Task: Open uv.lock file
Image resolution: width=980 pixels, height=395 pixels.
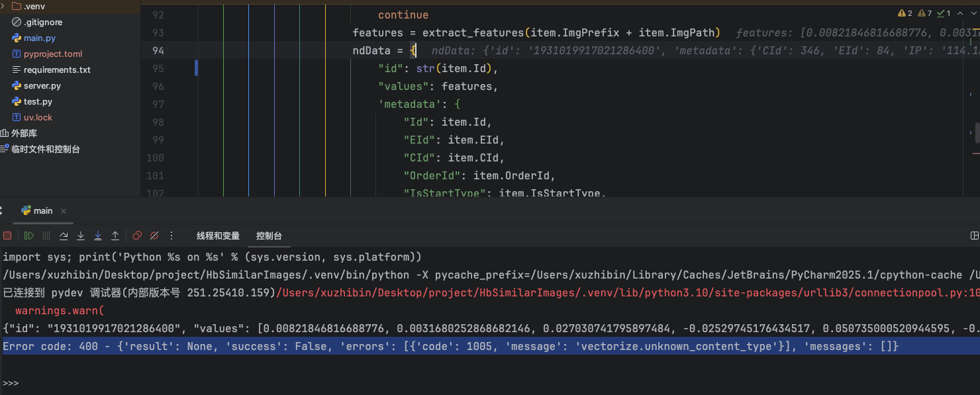Action: (x=38, y=117)
